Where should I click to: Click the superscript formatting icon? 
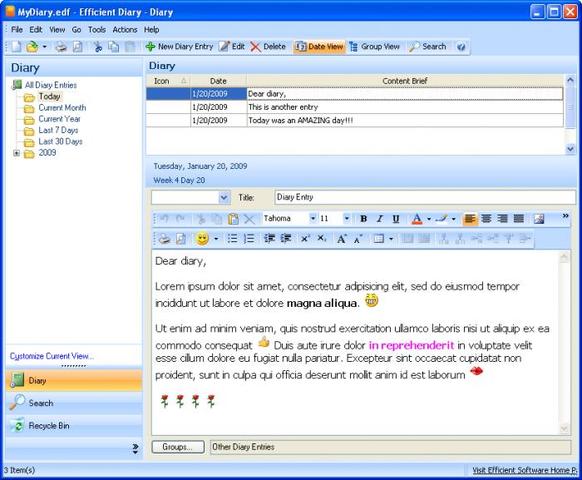pos(305,238)
